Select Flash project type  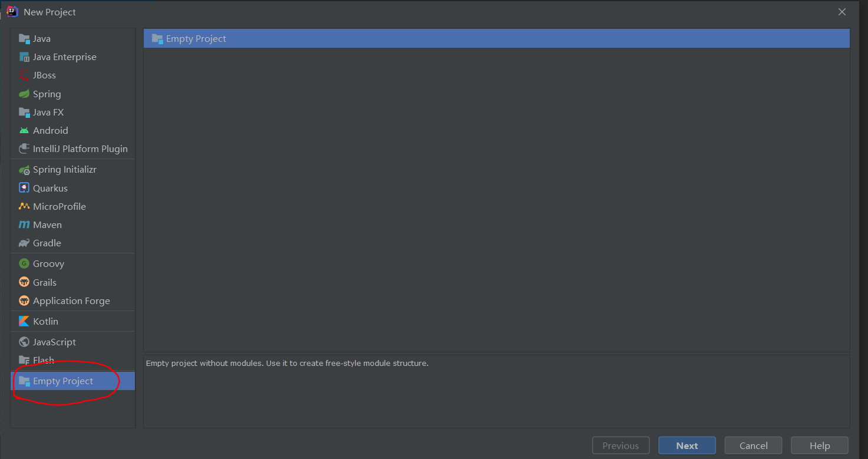(72, 361)
